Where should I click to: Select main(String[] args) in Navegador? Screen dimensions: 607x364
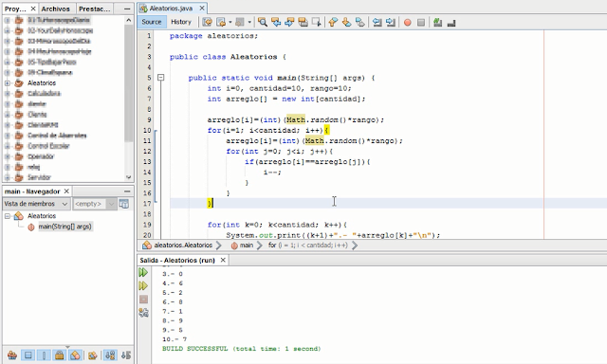point(64,227)
